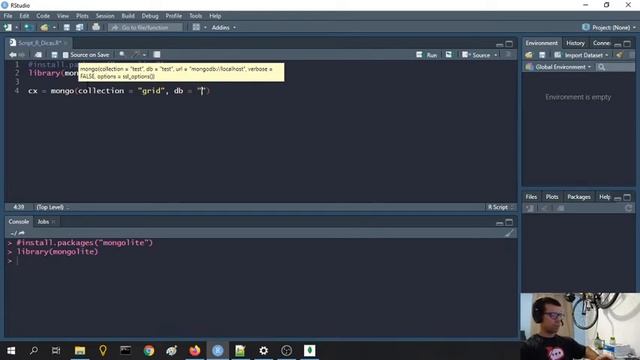Screen dimensions: 640x360
Task: Show the script in a new window
Action: (38, 55)
